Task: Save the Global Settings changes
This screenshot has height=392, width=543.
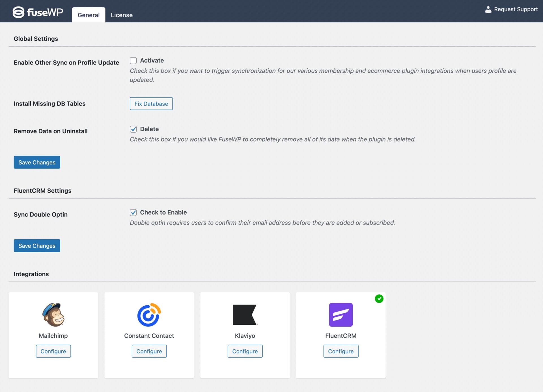Action: [37, 162]
